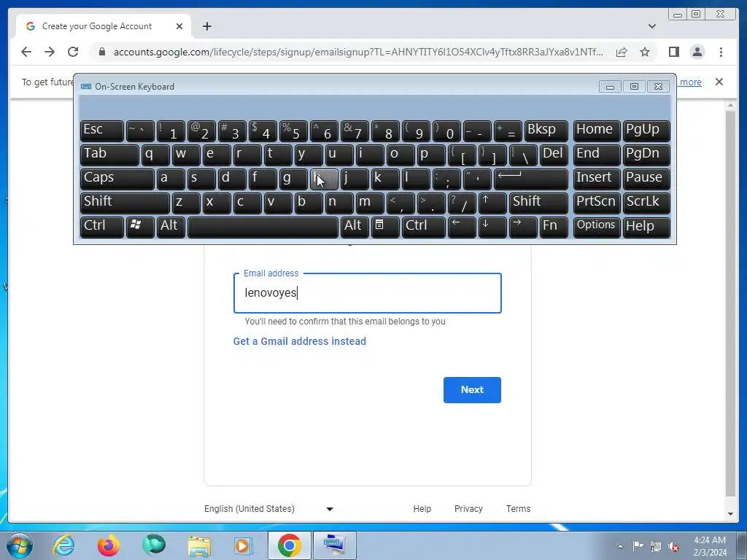747x560 pixels.
Task: Open the Chrome three-dot menu
Action: (721, 52)
